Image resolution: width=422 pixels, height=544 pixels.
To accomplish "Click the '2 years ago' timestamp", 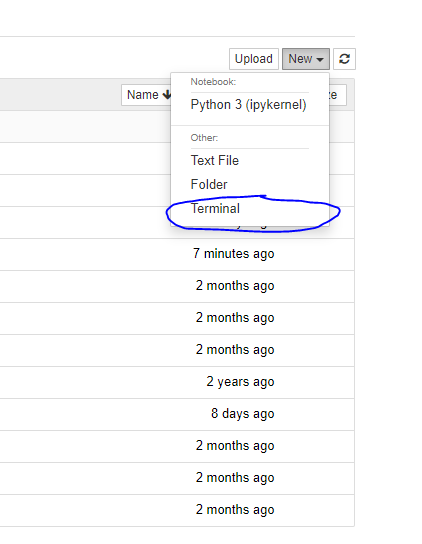I will pyautogui.click(x=240, y=382).
